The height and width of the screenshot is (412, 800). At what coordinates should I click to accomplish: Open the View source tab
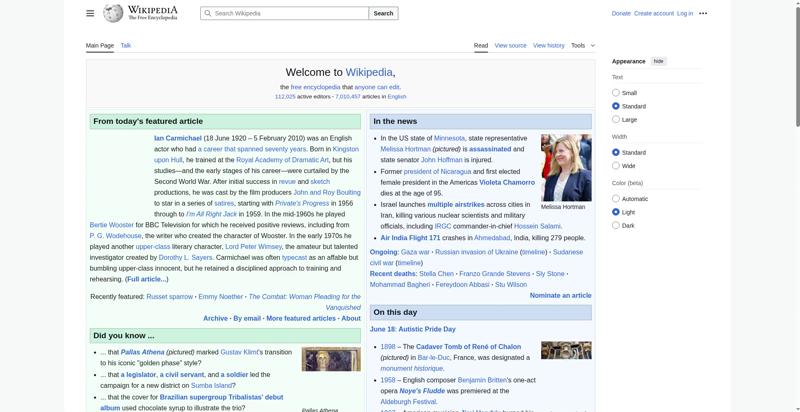(510, 45)
